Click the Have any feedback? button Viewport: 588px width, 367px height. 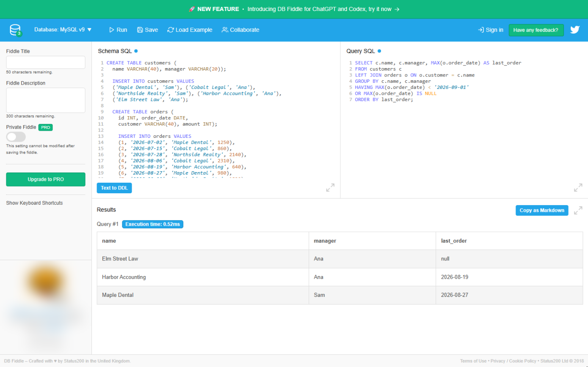[x=536, y=30]
